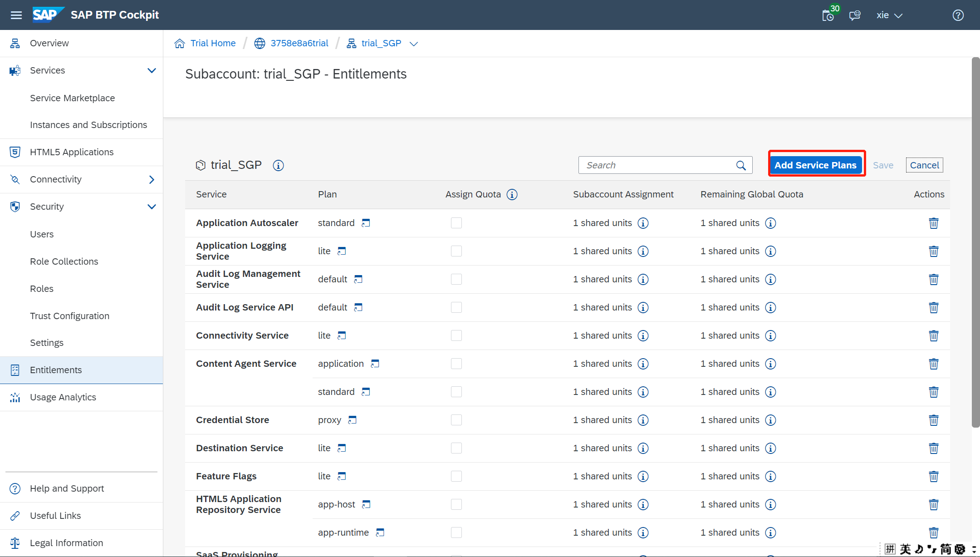
Task: Delete the Connectivity Service entitlement
Action: [x=934, y=335]
